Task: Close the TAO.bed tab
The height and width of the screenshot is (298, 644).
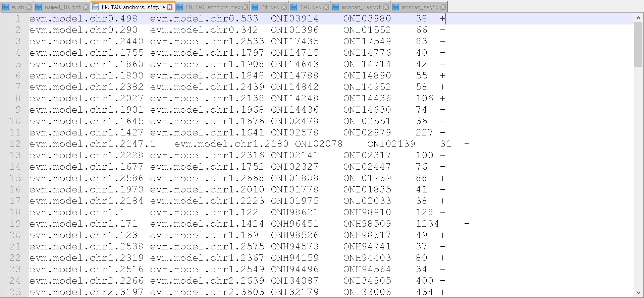Action: point(326,7)
